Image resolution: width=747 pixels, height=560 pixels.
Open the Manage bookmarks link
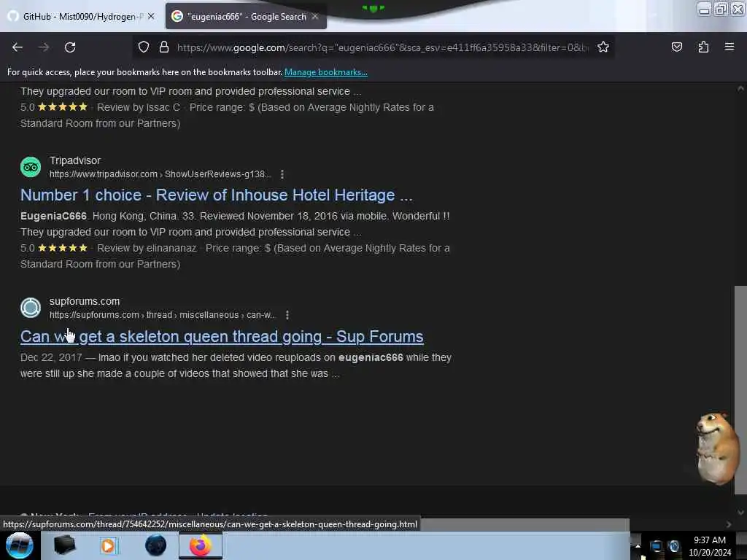326,72
